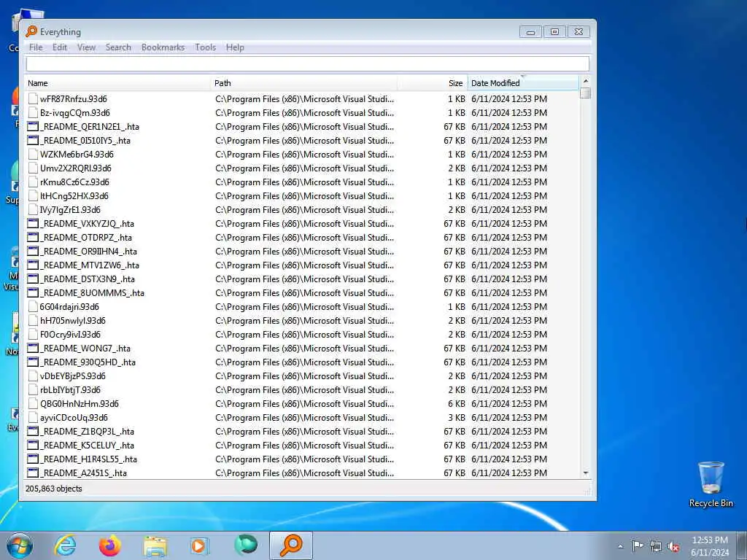Viewport: 747px width, 560px height.
Task: Click the taskbar clock showing 12:53 PM
Action: pyautogui.click(x=710, y=545)
